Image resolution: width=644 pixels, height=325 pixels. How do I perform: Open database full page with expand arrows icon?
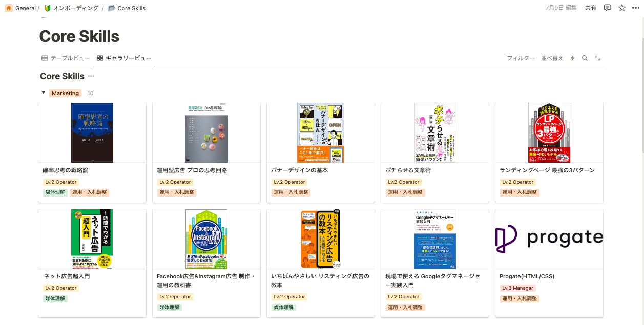point(597,58)
